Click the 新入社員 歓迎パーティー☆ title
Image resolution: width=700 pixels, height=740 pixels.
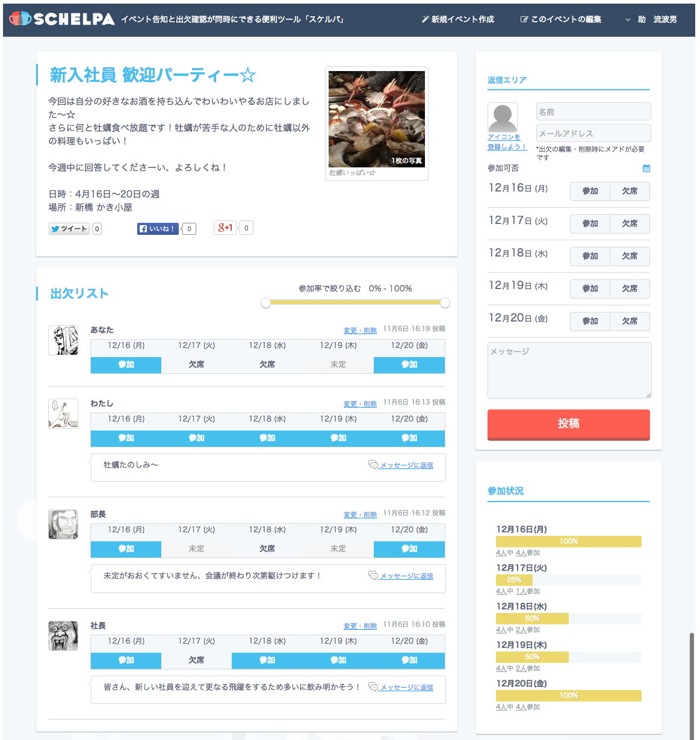[153, 75]
